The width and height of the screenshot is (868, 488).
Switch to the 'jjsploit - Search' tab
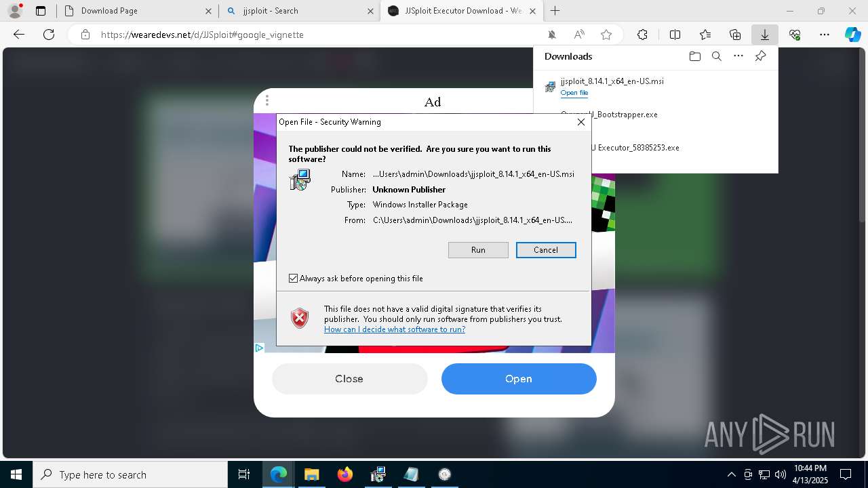299,11
